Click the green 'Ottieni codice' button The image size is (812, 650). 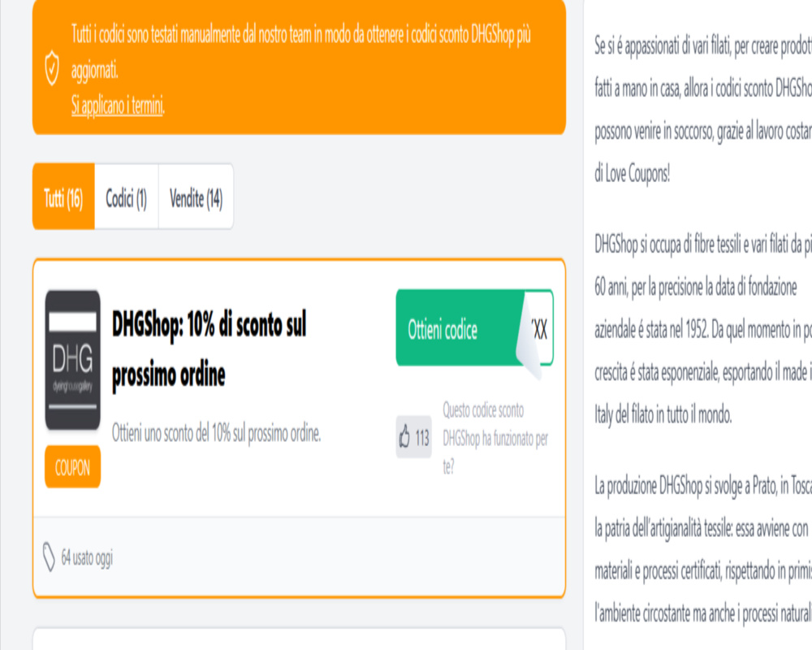pos(474,328)
